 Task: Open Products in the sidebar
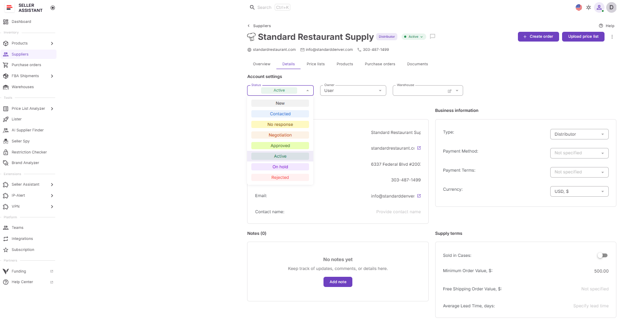[28, 43]
